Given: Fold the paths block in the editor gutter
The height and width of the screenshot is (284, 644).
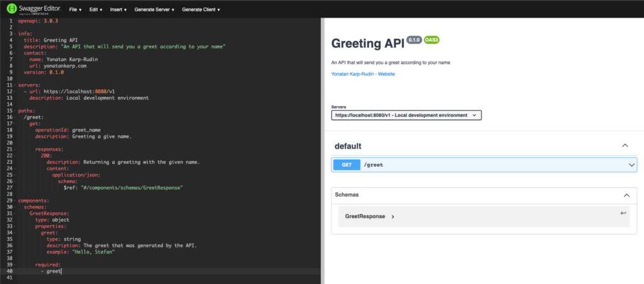Looking at the screenshot, I should tap(16, 110).
